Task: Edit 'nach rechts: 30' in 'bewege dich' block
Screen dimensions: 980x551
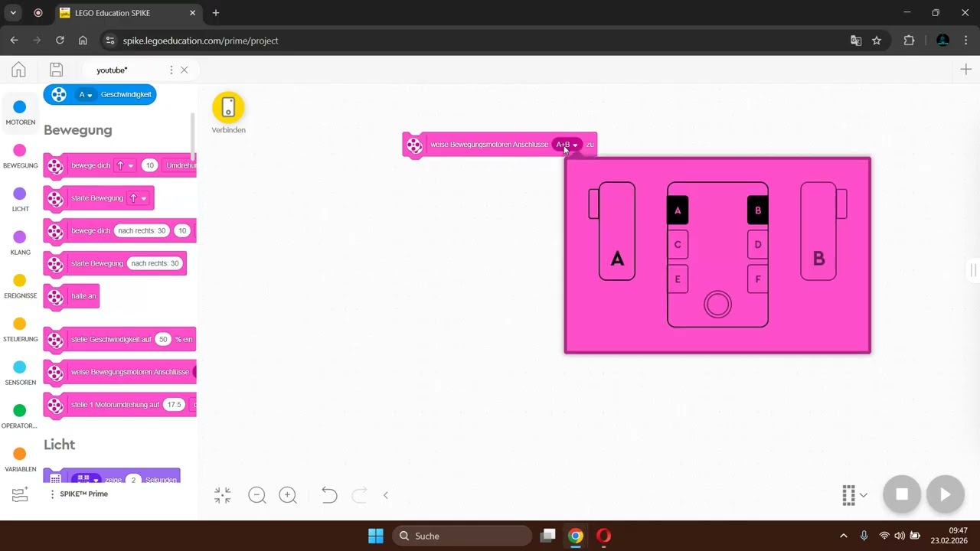Action: pos(142,230)
